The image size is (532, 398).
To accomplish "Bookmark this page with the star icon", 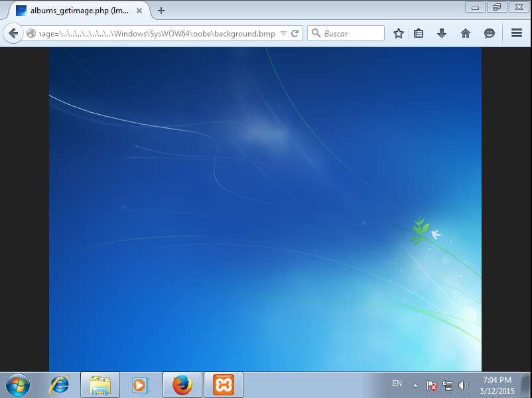I will point(398,33).
